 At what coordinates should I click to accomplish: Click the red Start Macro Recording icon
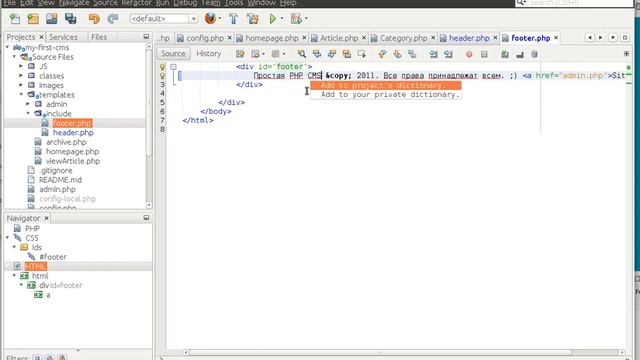[x=469, y=54]
